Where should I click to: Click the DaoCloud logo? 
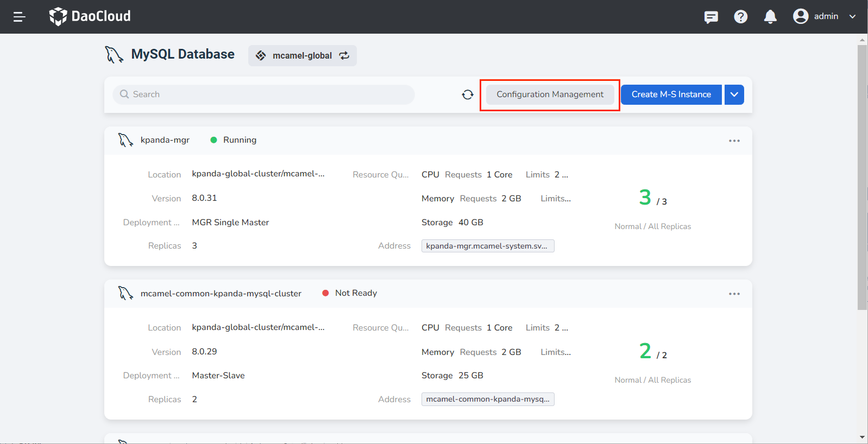click(x=90, y=16)
